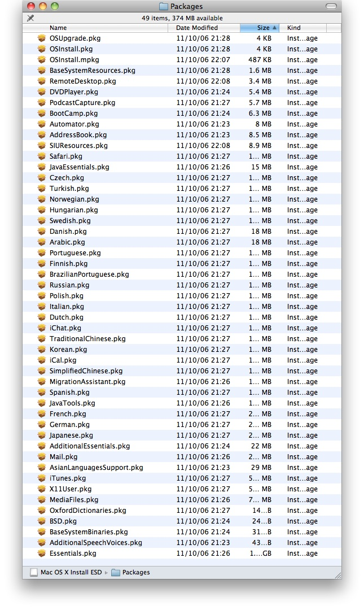Select SimplifiedChinese.pkg file name
364x610 pixels.
[86, 371]
